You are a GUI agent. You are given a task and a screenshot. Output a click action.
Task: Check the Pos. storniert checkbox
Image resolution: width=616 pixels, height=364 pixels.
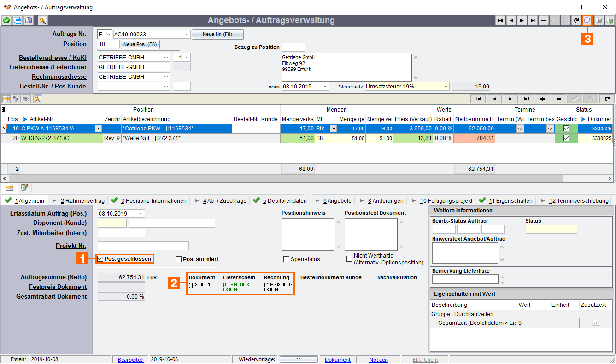(x=179, y=259)
